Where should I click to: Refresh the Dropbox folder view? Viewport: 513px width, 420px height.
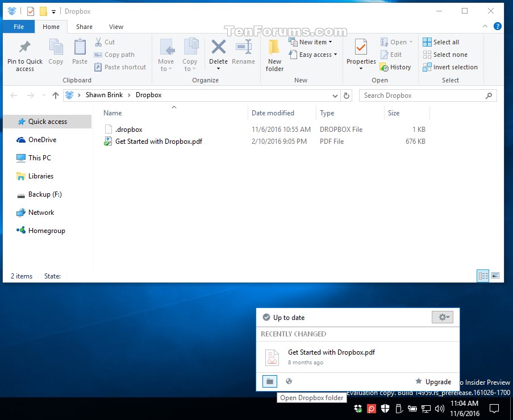coord(347,95)
